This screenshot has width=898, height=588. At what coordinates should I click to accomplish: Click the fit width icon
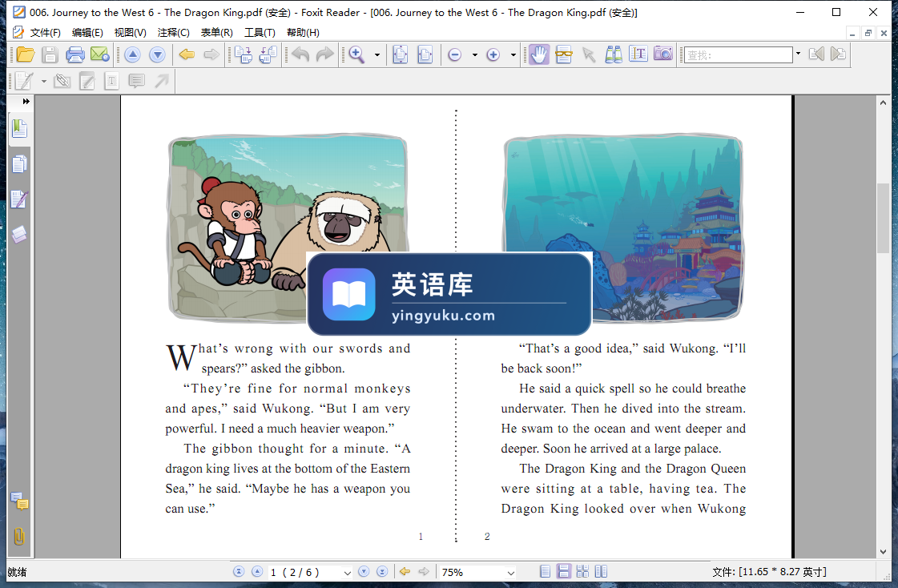click(425, 54)
